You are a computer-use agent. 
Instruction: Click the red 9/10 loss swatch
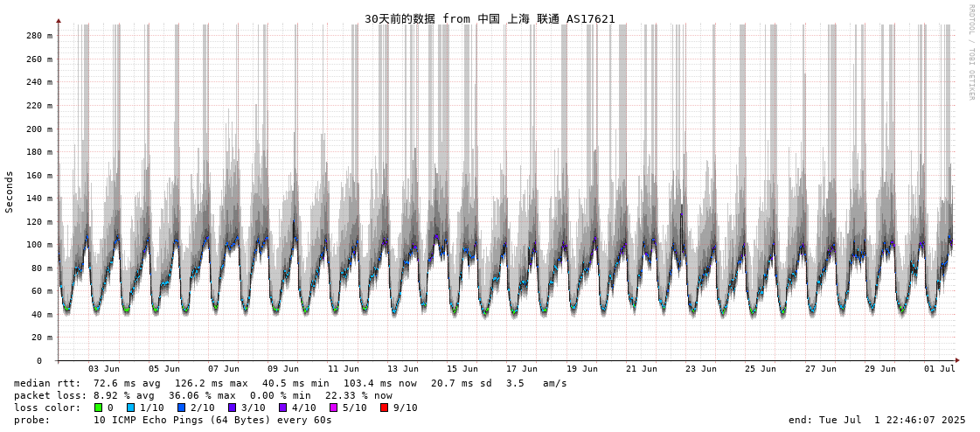[383, 408]
